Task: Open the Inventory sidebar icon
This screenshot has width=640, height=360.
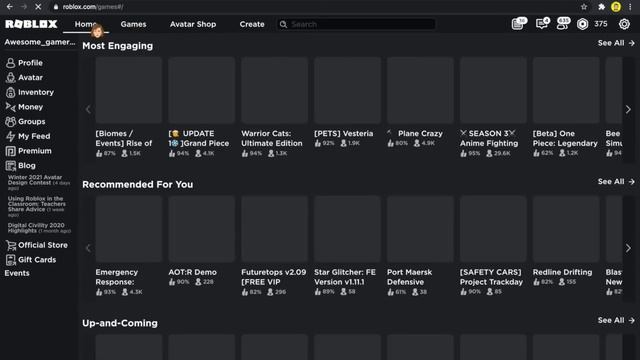Action: 10,92
